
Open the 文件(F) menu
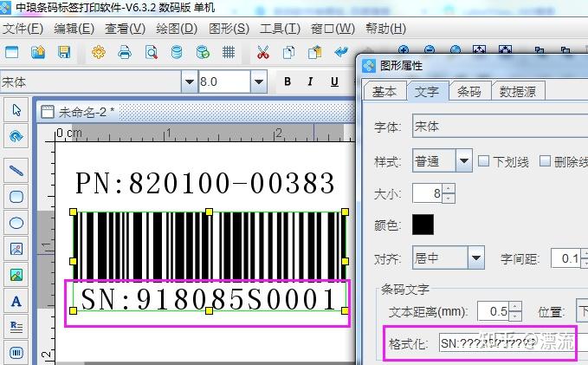(x=23, y=29)
